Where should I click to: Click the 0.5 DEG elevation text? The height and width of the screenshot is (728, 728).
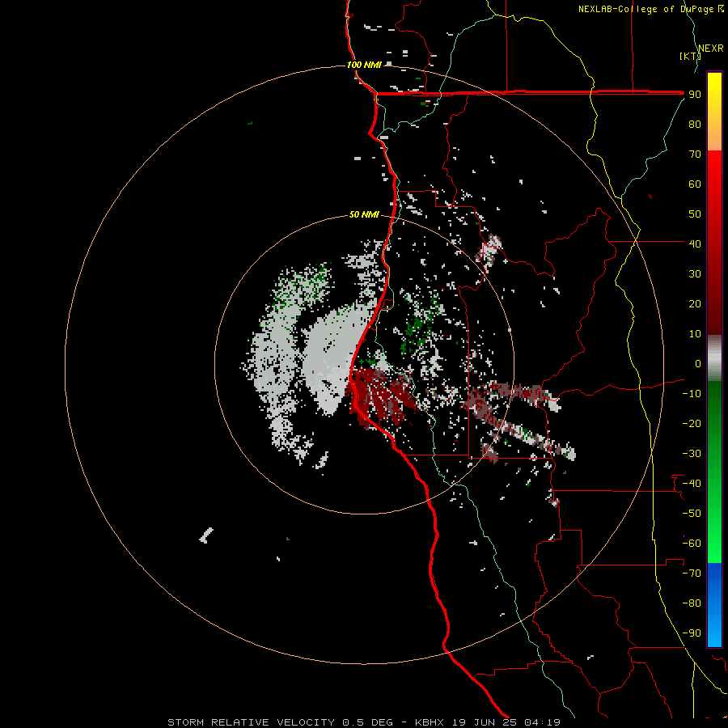(x=368, y=722)
